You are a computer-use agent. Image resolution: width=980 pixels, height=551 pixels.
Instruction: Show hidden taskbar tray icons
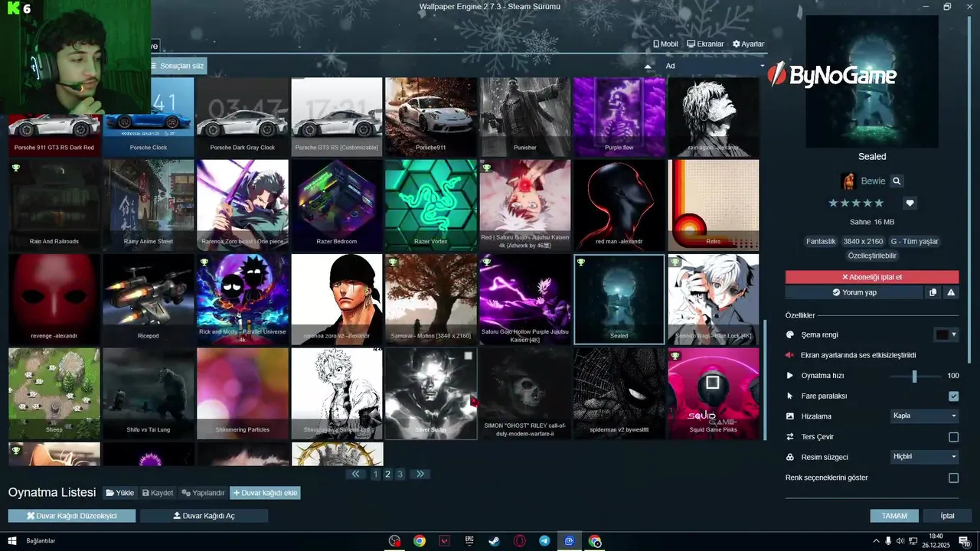(x=876, y=541)
